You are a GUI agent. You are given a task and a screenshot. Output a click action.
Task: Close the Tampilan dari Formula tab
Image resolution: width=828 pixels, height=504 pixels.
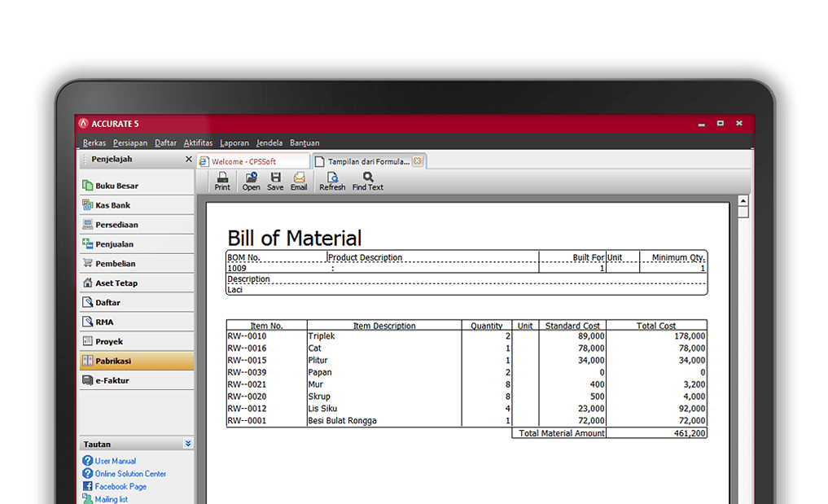(418, 160)
